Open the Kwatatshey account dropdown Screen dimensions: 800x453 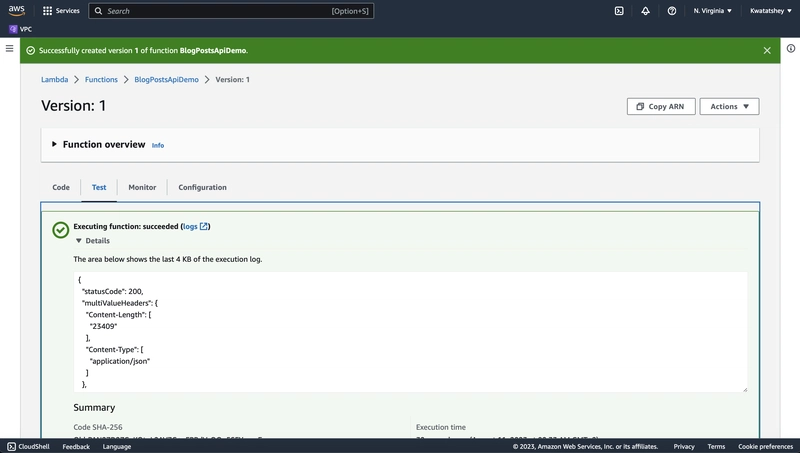tap(770, 11)
